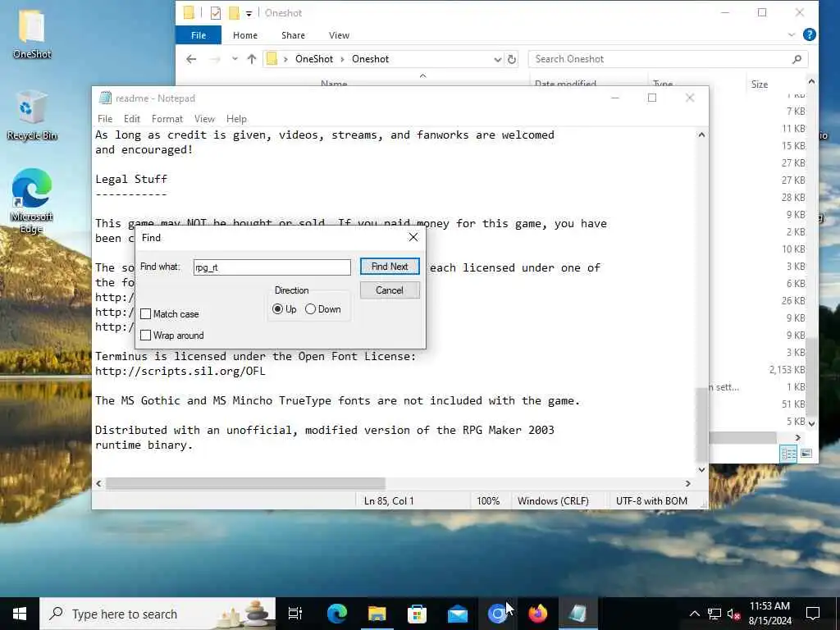Open File Explorer from the taskbar
The height and width of the screenshot is (630, 840).
pyautogui.click(x=377, y=614)
